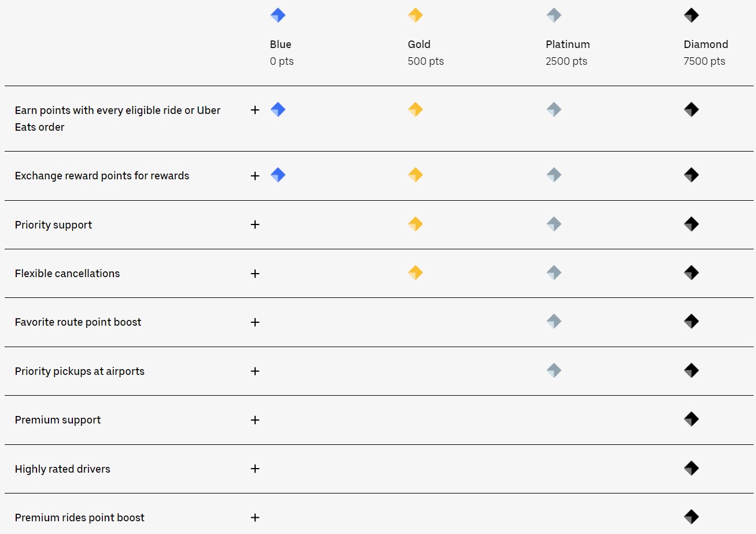Click black diamond in Premium support row
The height and width of the screenshot is (534, 756).
[691, 419]
